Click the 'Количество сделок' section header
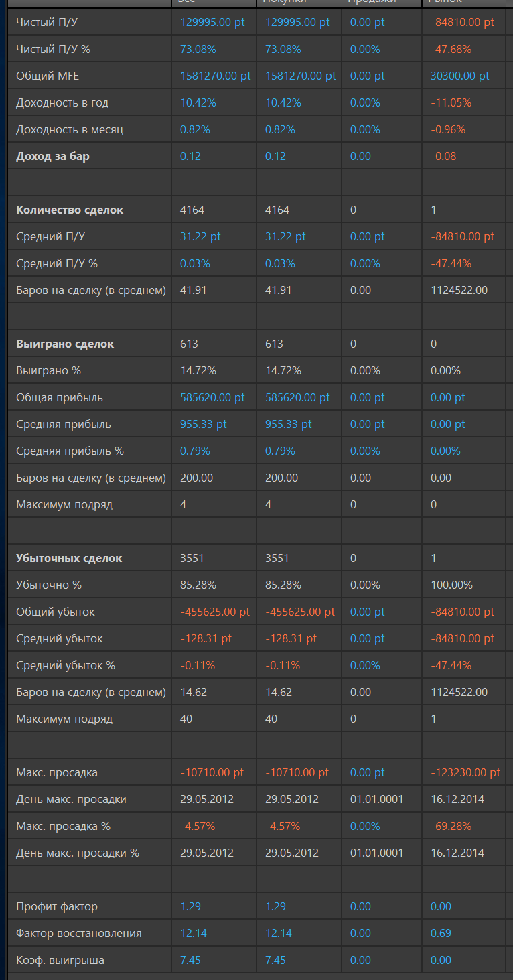 [70, 210]
